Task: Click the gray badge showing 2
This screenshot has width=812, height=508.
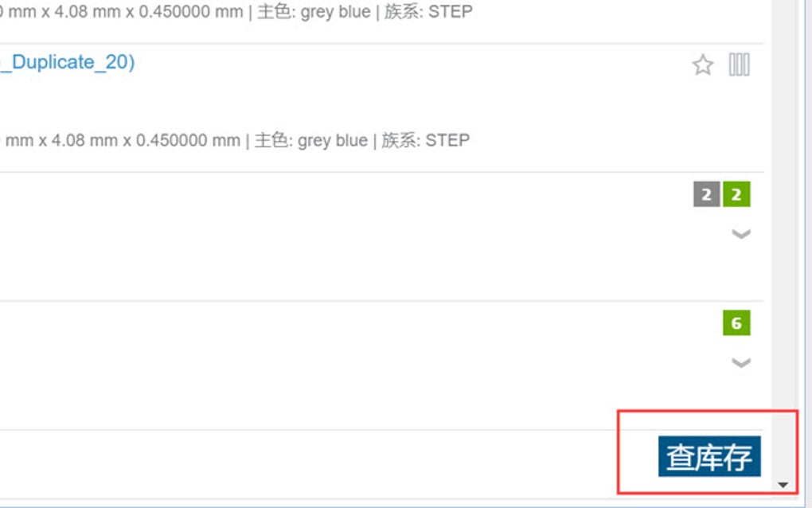Action: [706, 194]
